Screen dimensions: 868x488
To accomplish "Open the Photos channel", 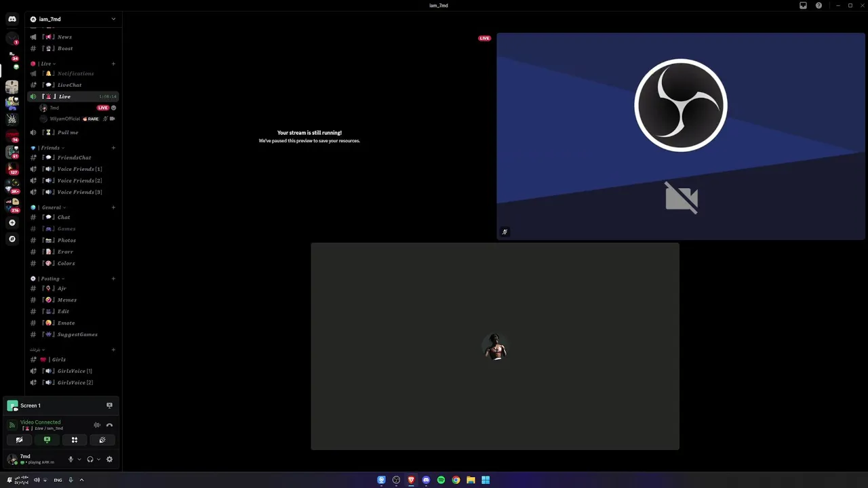I will tap(73, 241).
